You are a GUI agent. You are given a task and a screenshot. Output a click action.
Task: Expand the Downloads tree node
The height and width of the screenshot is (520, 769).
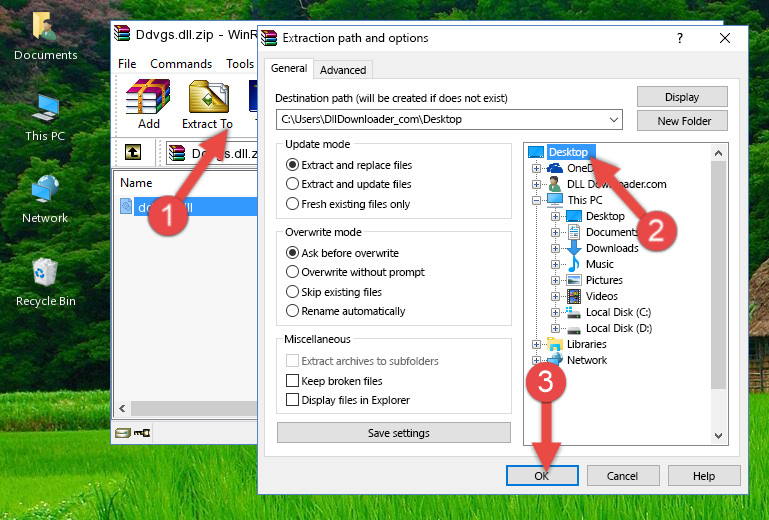pos(555,248)
